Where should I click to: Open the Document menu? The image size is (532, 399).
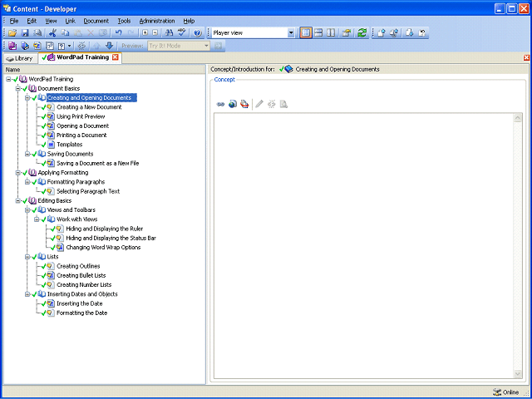coord(96,21)
